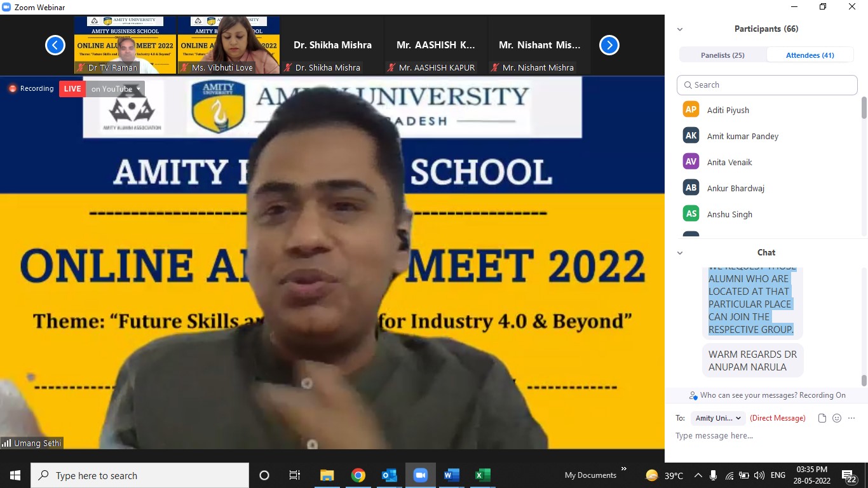The height and width of the screenshot is (488, 868).
Task: Click chat panel scrollbar thumb
Action: click(864, 381)
